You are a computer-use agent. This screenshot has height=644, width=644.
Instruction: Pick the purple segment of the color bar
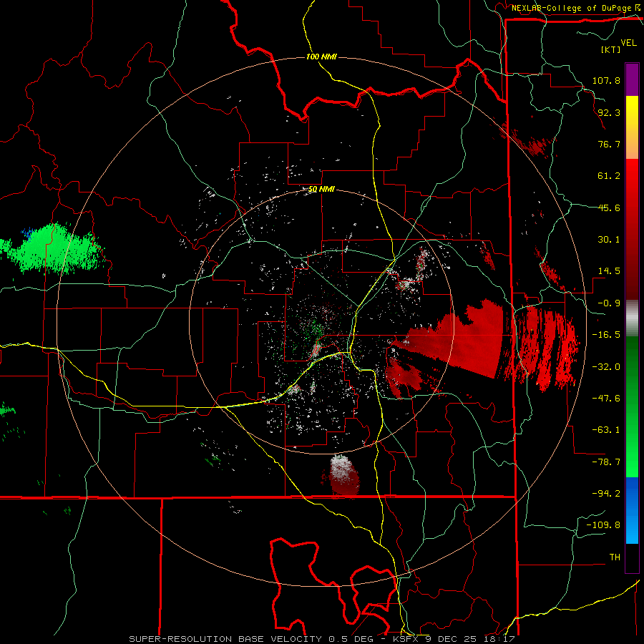tap(632, 79)
